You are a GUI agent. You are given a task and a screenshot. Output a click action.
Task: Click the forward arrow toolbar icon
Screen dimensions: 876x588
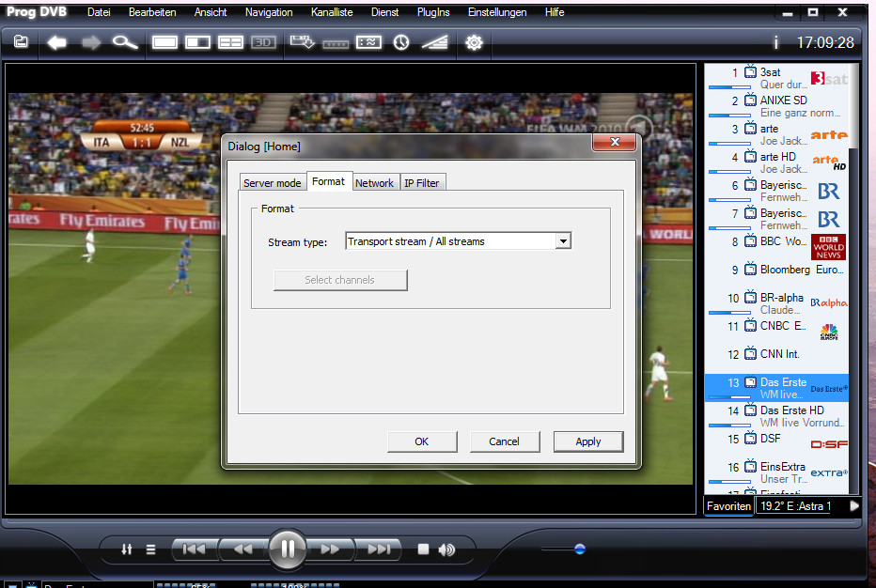(x=90, y=42)
